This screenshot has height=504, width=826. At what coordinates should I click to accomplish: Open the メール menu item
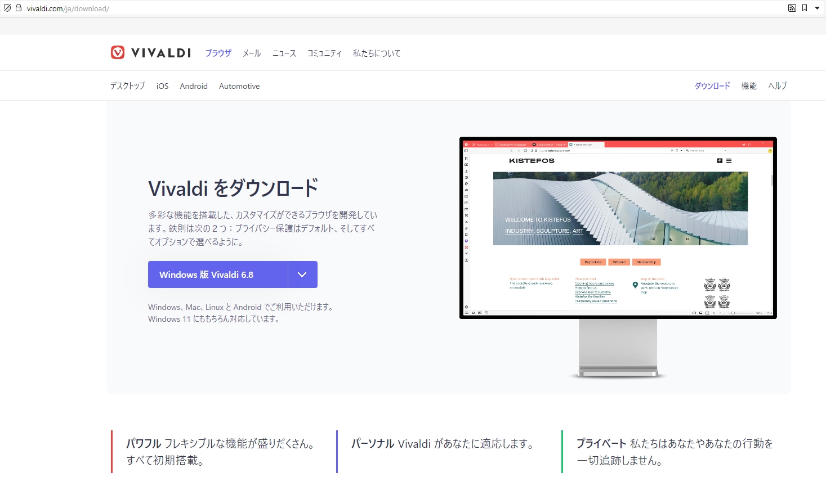[x=252, y=53]
